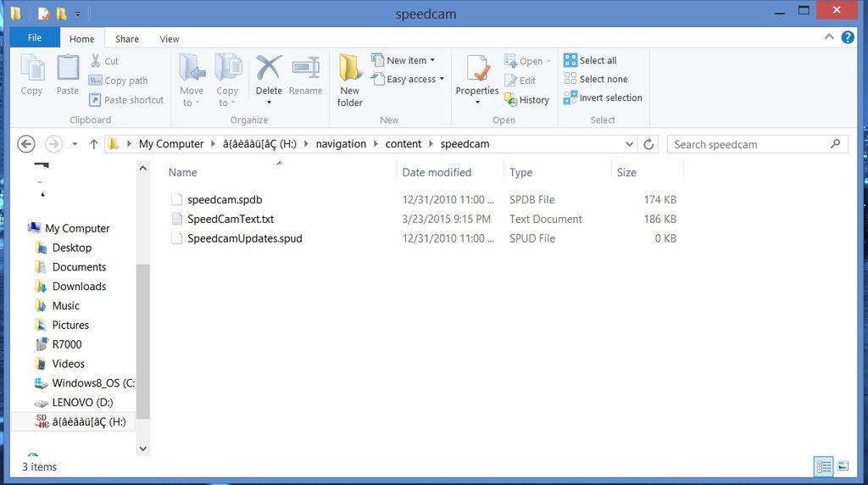Switch to large icons view in status bar
The image size is (868, 485).
(843, 465)
